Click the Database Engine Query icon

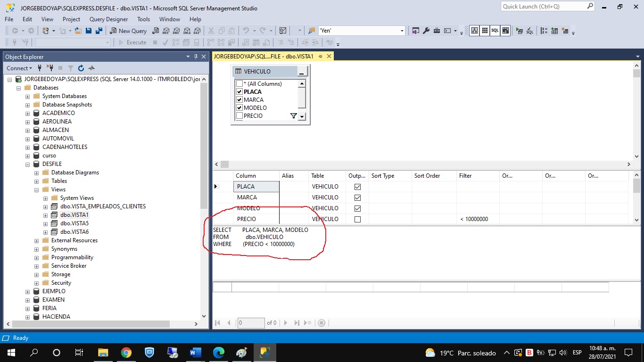155,31
